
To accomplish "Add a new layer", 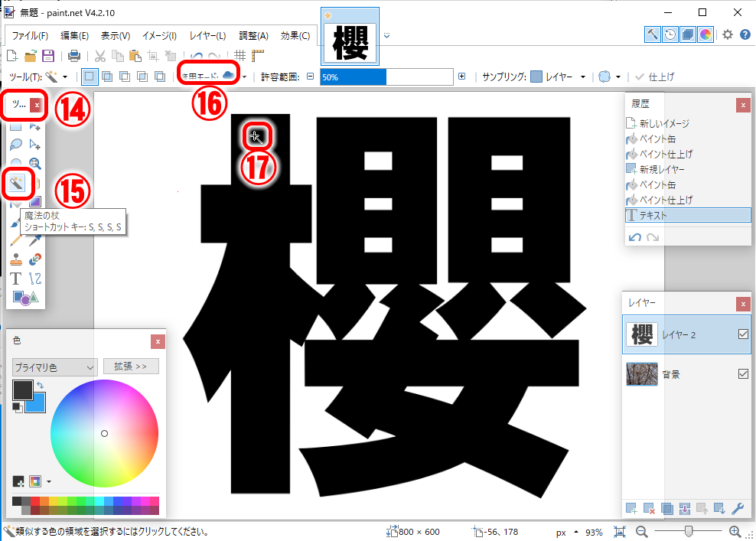I will [631, 508].
